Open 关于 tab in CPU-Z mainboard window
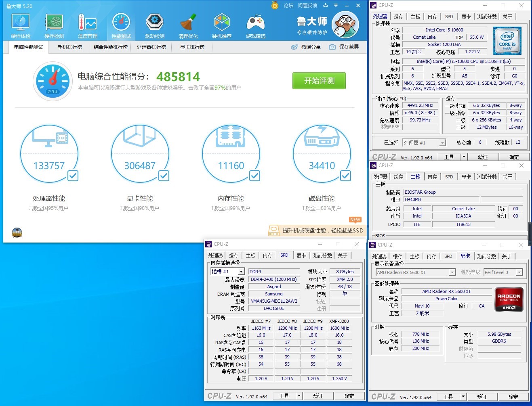The height and width of the screenshot is (406, 532). pyautogui.click(x=508, y=177)
